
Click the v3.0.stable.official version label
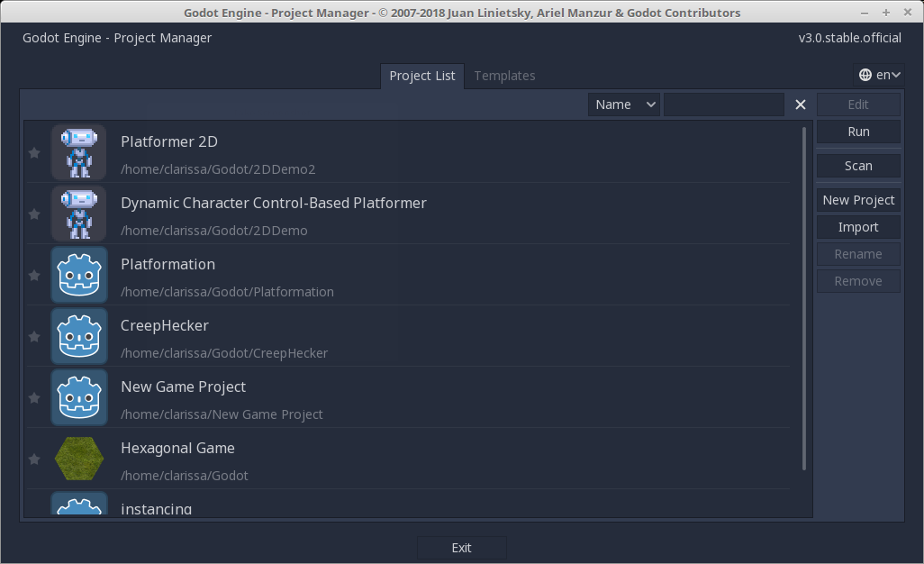pos(850,39)
